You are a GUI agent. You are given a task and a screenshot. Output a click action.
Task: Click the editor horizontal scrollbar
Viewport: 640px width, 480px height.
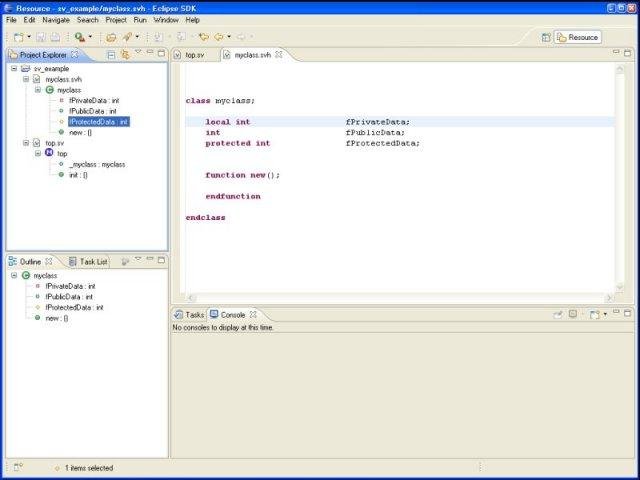coord(400,298)
